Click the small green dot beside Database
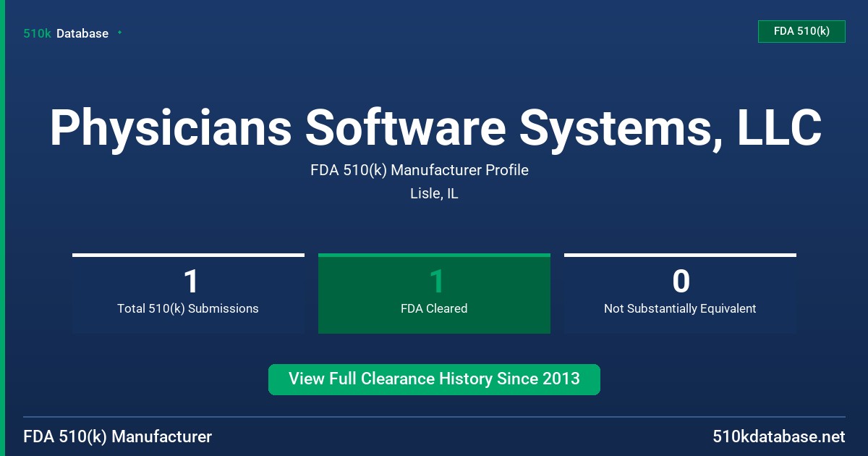The width and height of the screenshot is (868, 456). pyautogui.click(x=119, y=33)
